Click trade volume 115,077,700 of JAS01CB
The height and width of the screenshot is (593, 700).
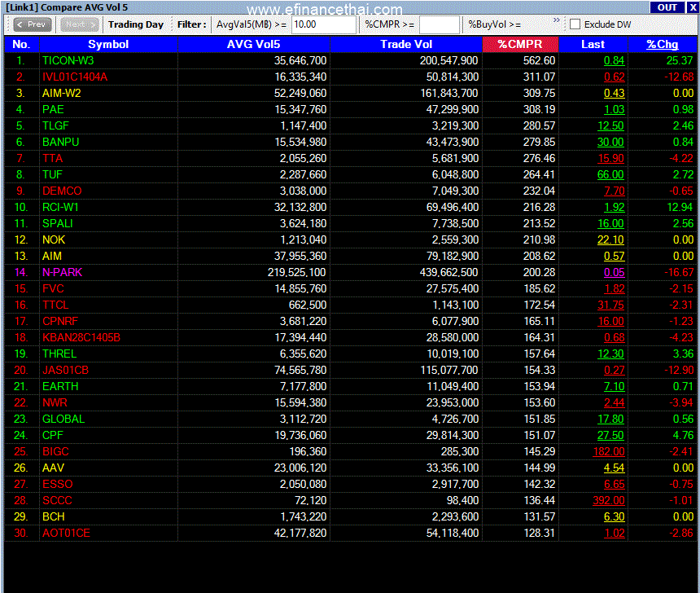click(449, 370)
